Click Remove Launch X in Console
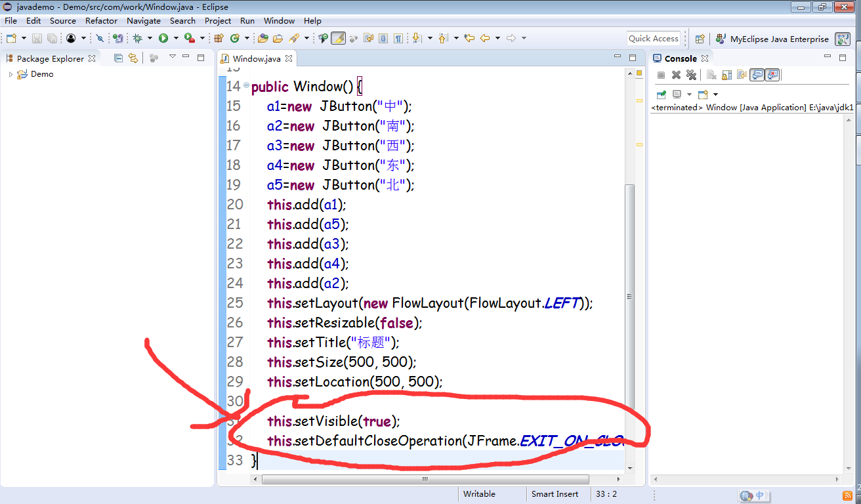The image size is (861, 504). click(676, 75)
